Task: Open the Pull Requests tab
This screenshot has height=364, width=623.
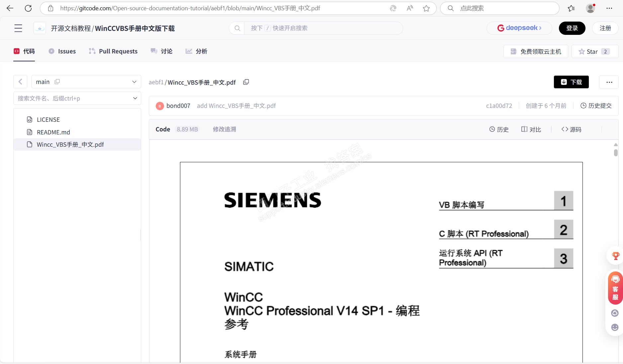Action: point(113,51)
